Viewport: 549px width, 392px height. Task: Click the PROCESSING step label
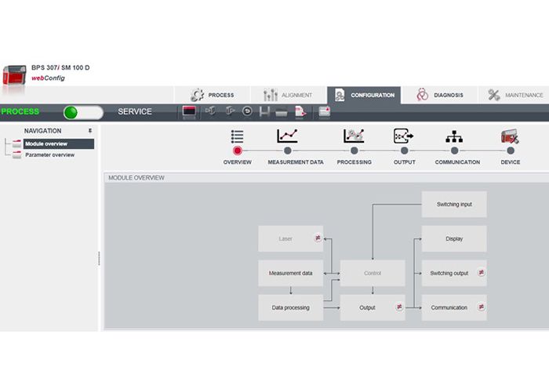tap(354, 162)
